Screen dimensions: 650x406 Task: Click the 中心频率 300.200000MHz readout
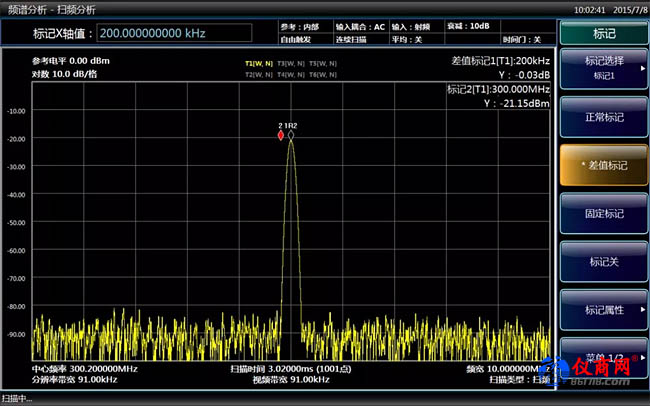pos(85,369)
